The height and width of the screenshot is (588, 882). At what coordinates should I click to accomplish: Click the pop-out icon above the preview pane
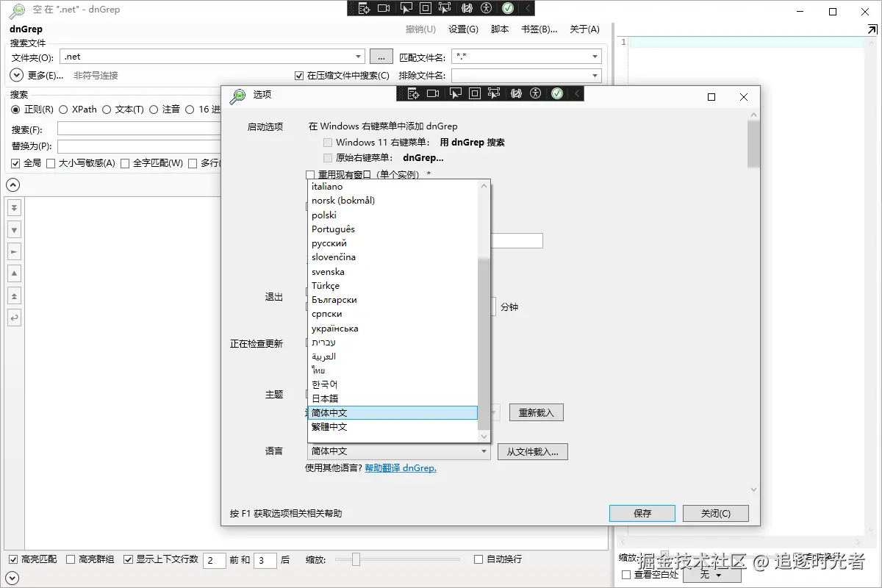(872, 29)
